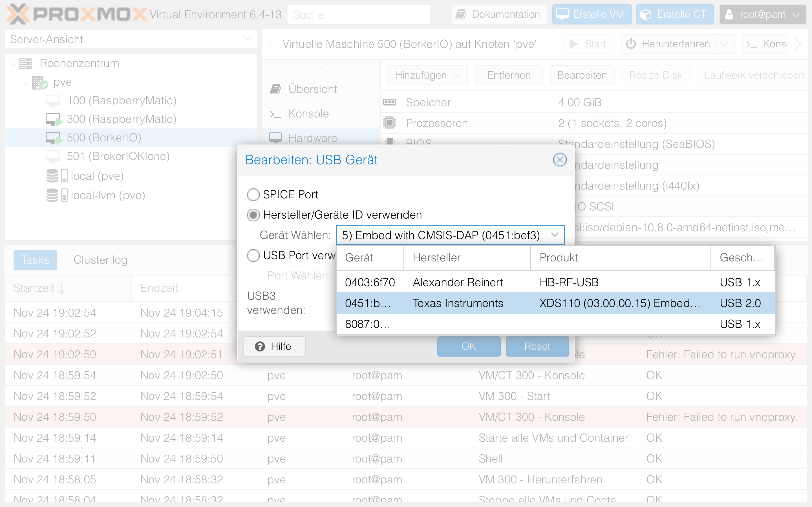Click the Hilfe question mark icon

tap(260, 346)
